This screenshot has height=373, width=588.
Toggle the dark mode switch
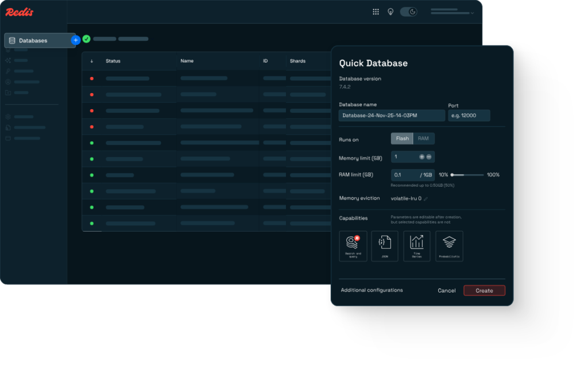(408, 11)
